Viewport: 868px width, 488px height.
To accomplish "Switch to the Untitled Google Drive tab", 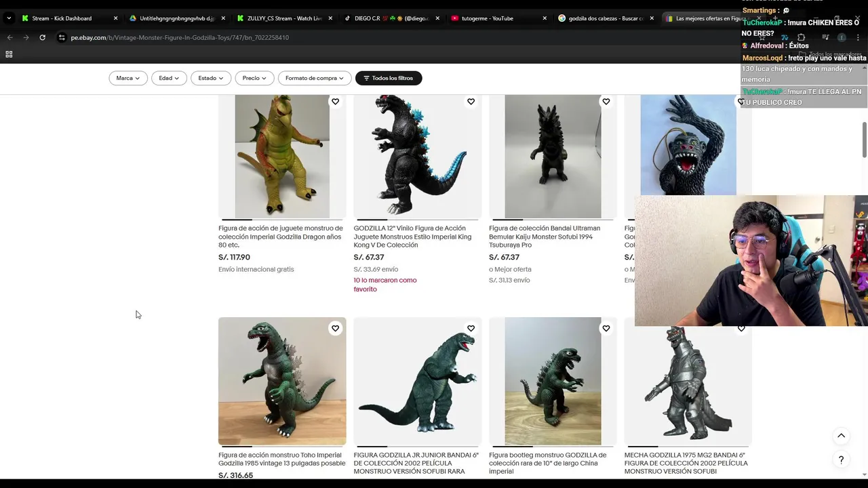I will click(x=176, y=18).
